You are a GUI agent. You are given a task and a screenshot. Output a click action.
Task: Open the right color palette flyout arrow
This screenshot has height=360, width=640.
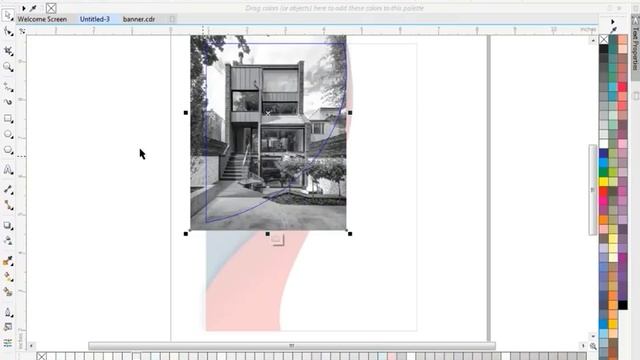(613, 21)
